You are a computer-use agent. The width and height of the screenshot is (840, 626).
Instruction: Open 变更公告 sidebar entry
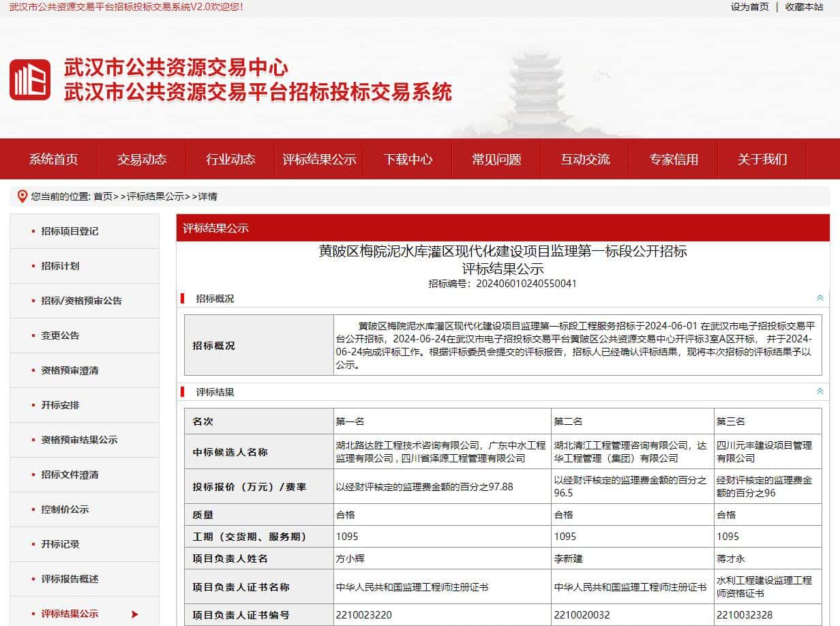pyautogui.click(x=60, y=336)
